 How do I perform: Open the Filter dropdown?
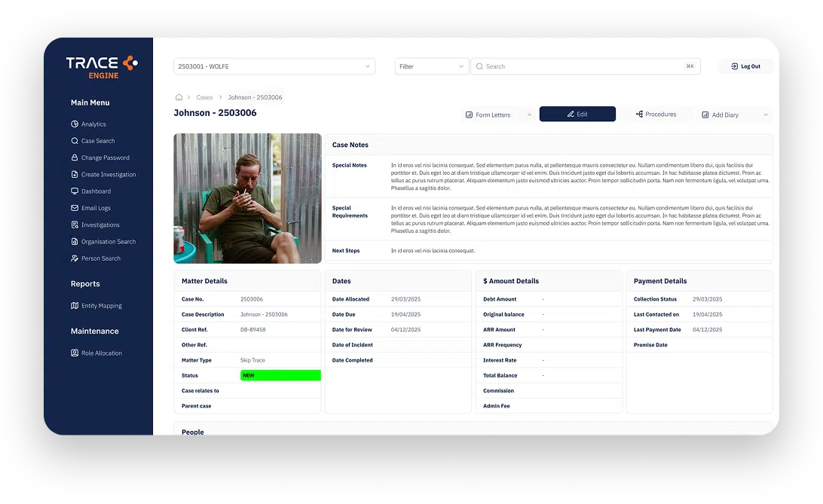(x=431, y=66)
